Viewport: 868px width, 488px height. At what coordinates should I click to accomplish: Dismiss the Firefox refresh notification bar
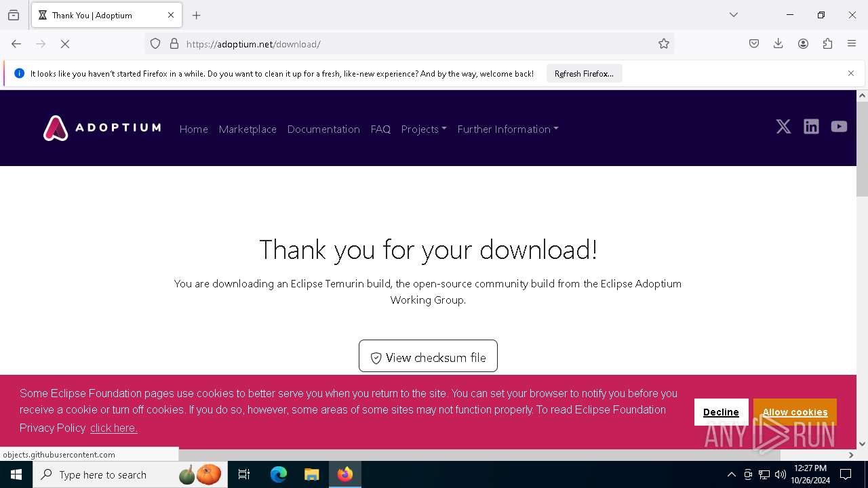[x=851, y=73]
